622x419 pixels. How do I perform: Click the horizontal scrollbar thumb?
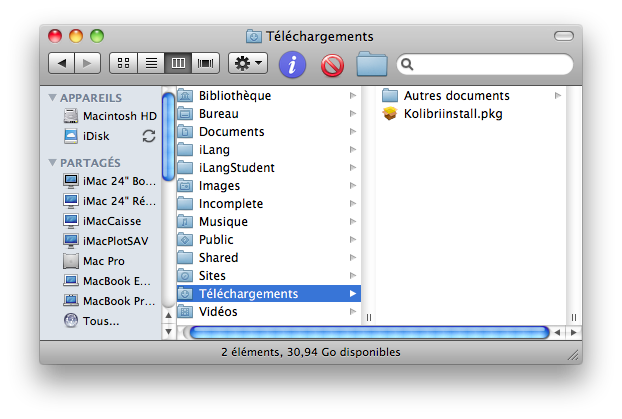(x=369, y=333)
